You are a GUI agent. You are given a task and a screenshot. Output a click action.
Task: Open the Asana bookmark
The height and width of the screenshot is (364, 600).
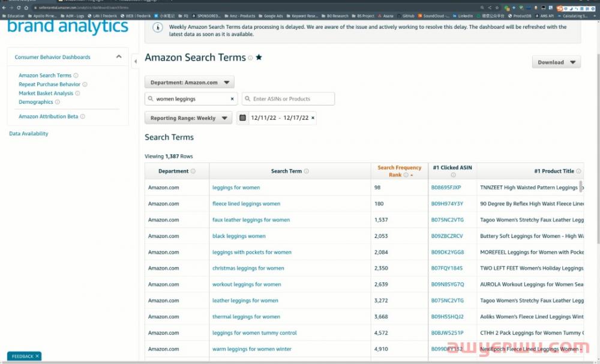(x=386, y=16)
